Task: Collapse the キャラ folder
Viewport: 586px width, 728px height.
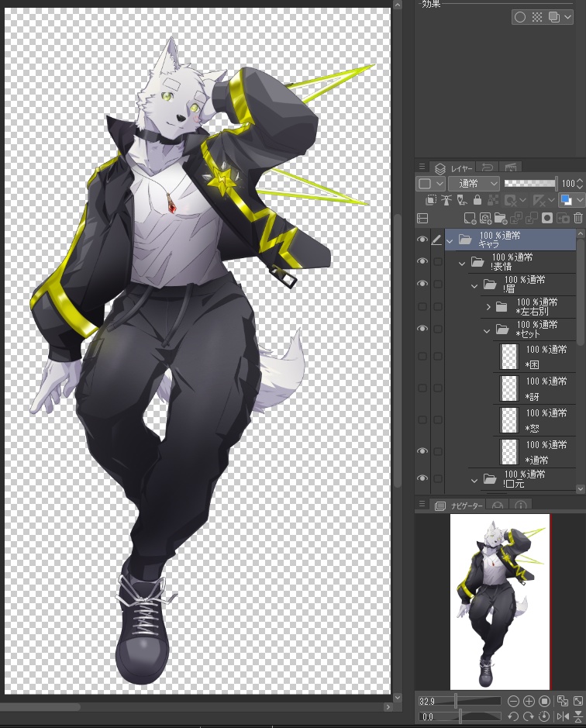Action: point(450,241)
